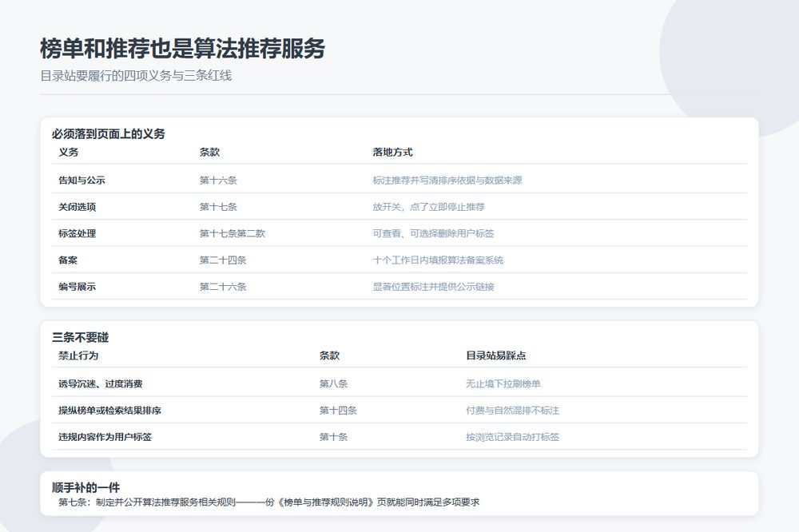Click the text 显著位置标注并提供公示链接
Viewport: 799px width, 532px height.
tap(433, 287)
